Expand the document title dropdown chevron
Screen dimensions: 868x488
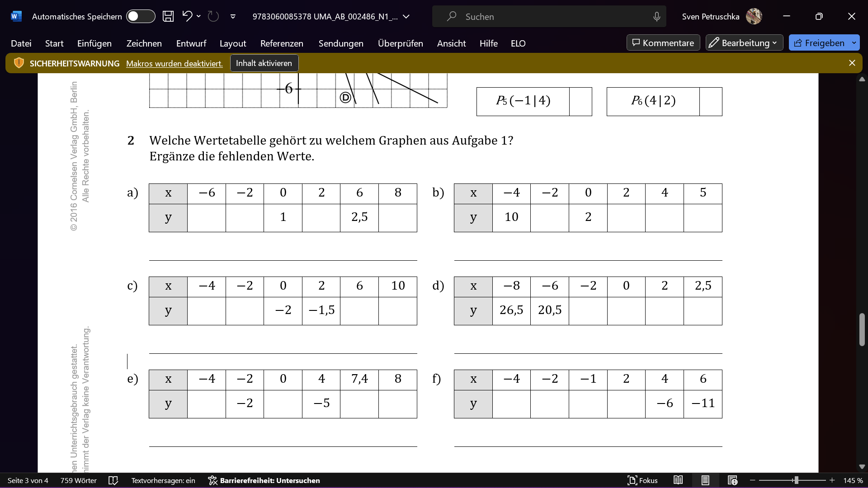click(x=406, y=17)
